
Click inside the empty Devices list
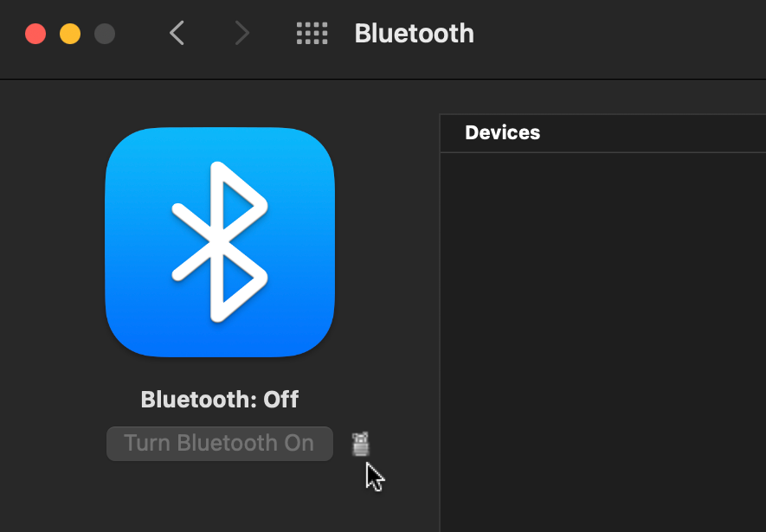pyautogui.click(x=603, y=342)
